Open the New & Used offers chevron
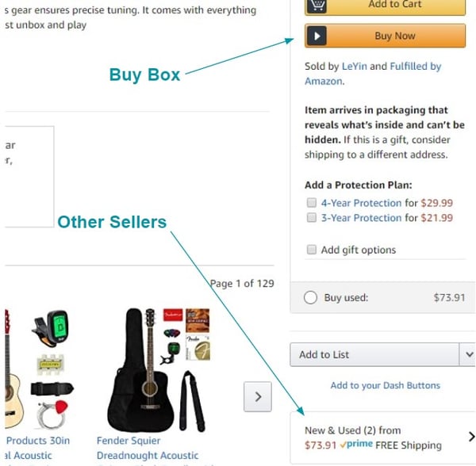 pos(470,437)
